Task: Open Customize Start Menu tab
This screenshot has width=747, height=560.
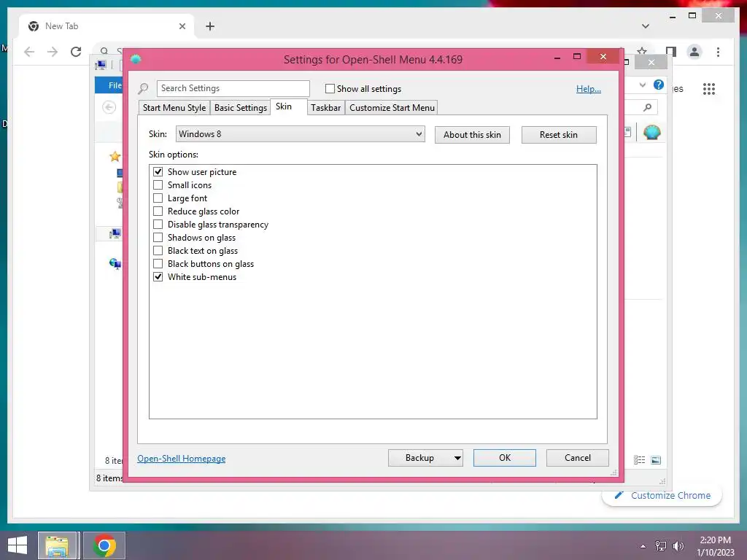Action: (392, 108)
